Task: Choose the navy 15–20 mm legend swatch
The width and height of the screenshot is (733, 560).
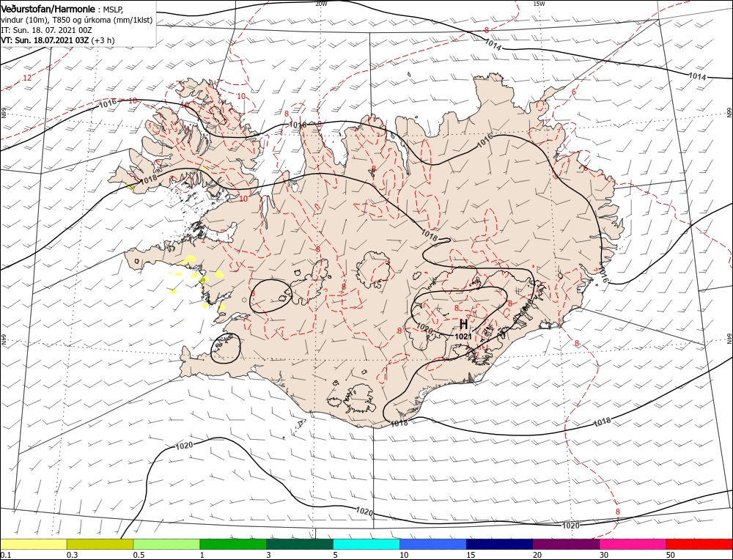Action: tap(499, 544)
